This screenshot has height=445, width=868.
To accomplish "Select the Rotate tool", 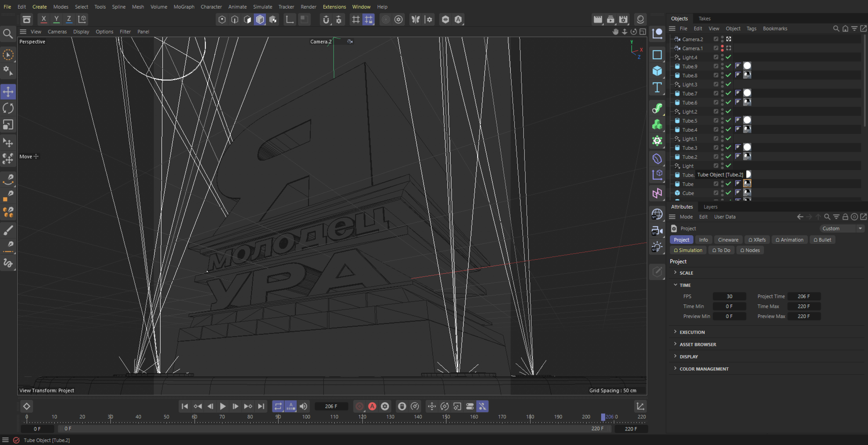I will (x=8, y=108).
